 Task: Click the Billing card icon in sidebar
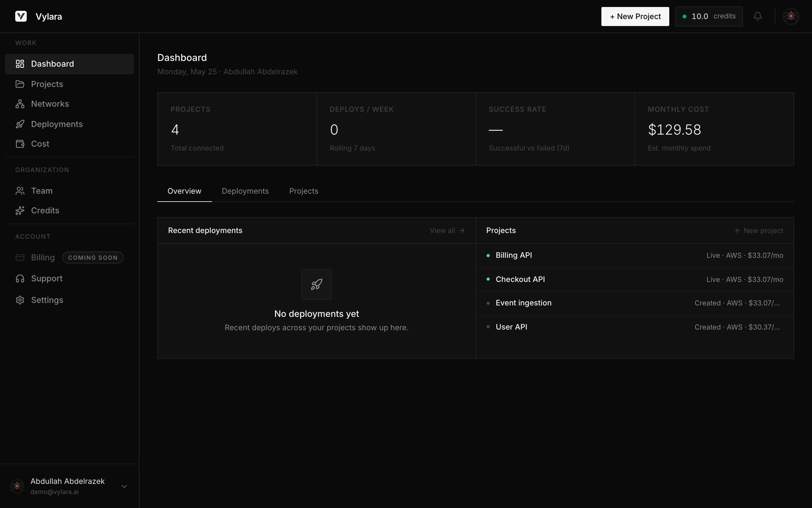[x=20, y=257]
